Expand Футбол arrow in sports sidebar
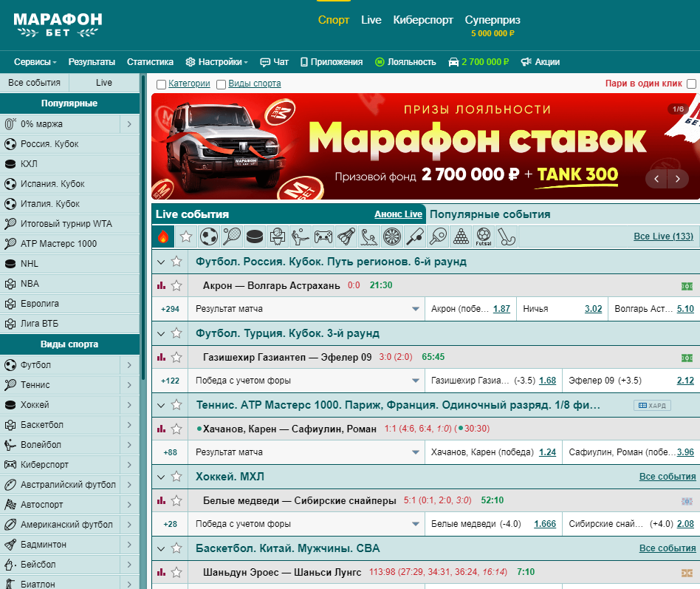Screen dimensions: 700x589 pos(129,365)
